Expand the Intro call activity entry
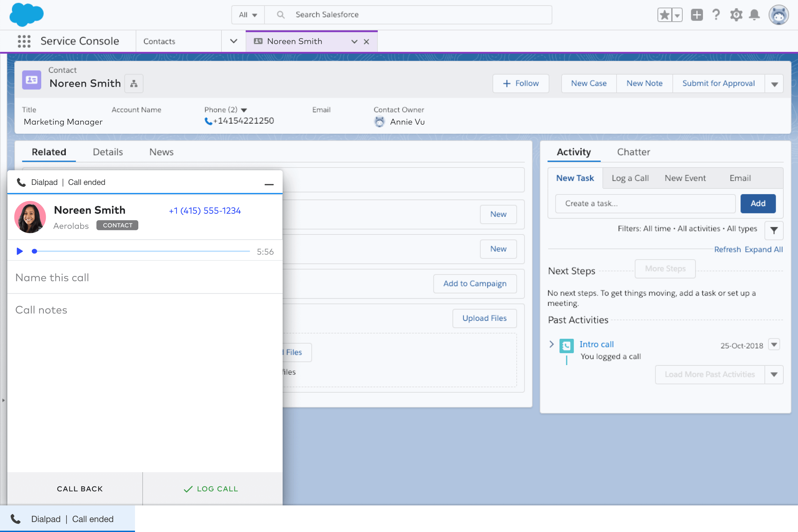 click(x=551, y=344)
